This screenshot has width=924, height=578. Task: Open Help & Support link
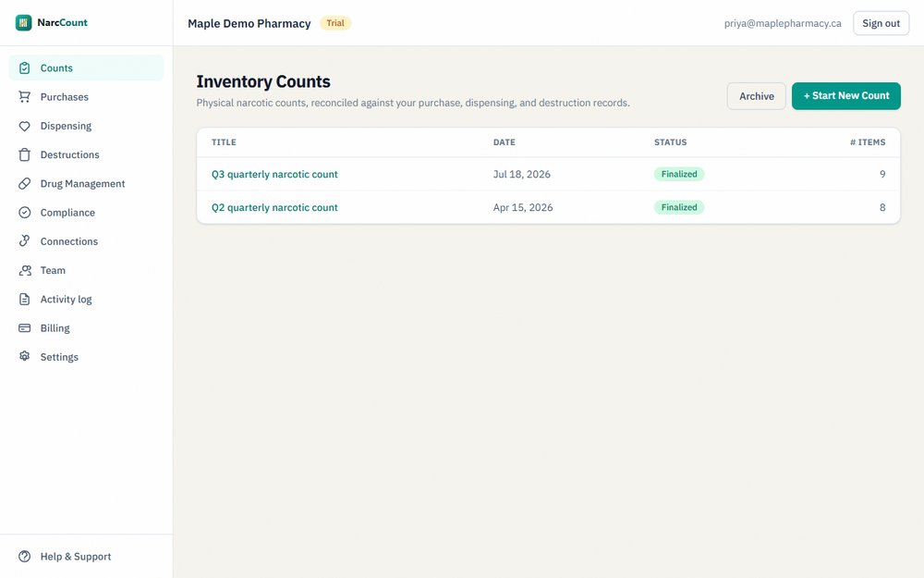86,556
